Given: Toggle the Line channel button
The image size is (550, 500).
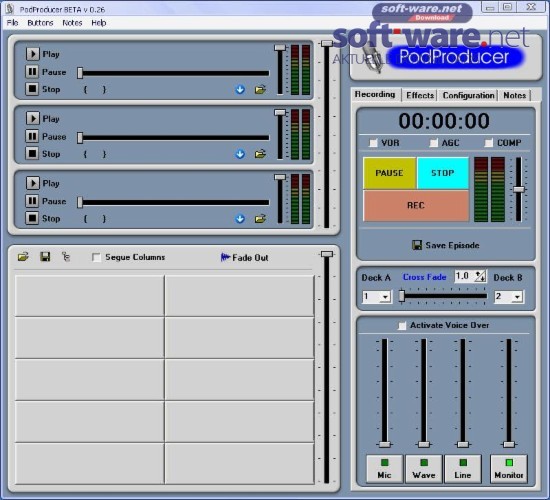Looking at the screenshot, I should [x=463, y=469].
